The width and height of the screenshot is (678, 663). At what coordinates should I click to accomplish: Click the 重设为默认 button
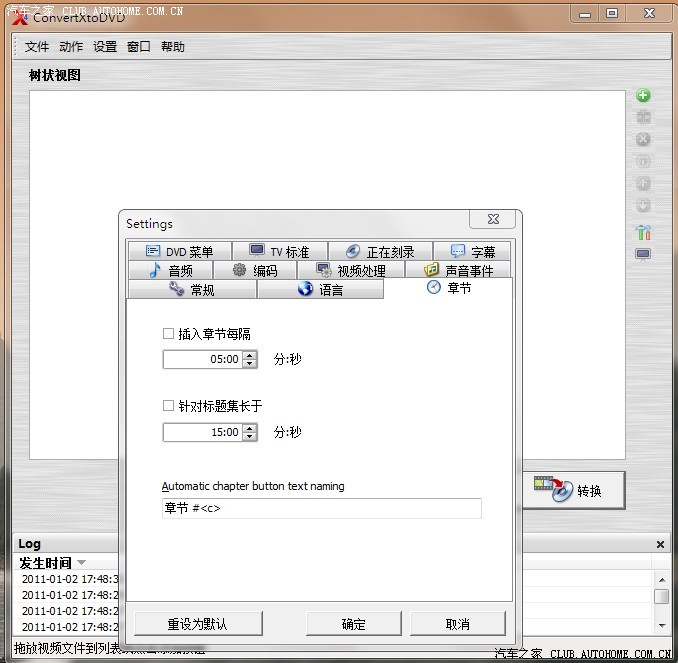pyautogui.click(x=198, y=624)
